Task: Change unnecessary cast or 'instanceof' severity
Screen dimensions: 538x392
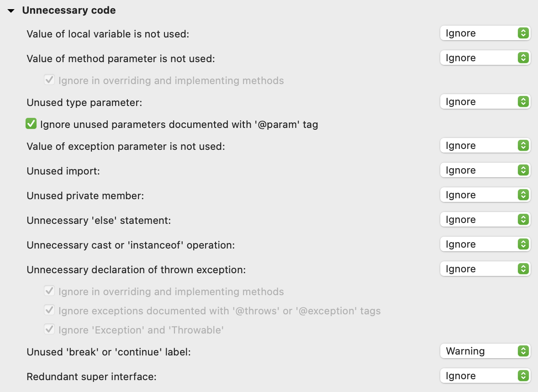Action: pos(485,244)
